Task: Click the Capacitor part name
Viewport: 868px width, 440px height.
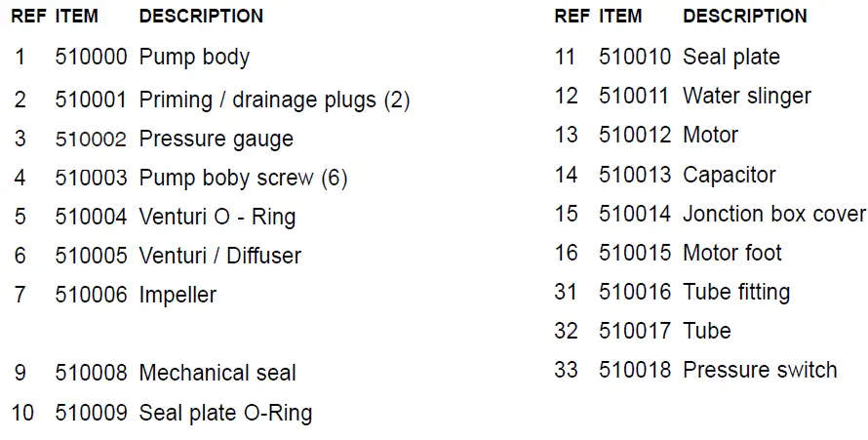Action: [x=729, y=176]
